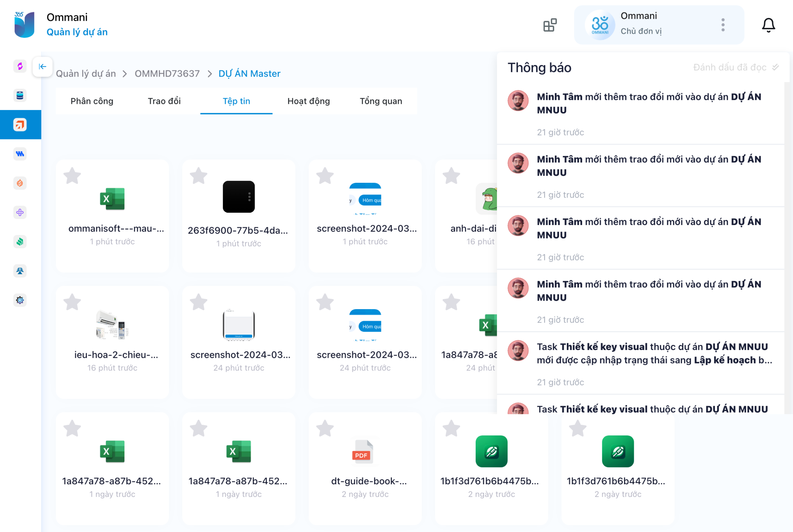Image resolution: width=793 pixels, height=532 pixels.
Task: Select the highlighted project management sidebar icon
Action: pos(20,125)
